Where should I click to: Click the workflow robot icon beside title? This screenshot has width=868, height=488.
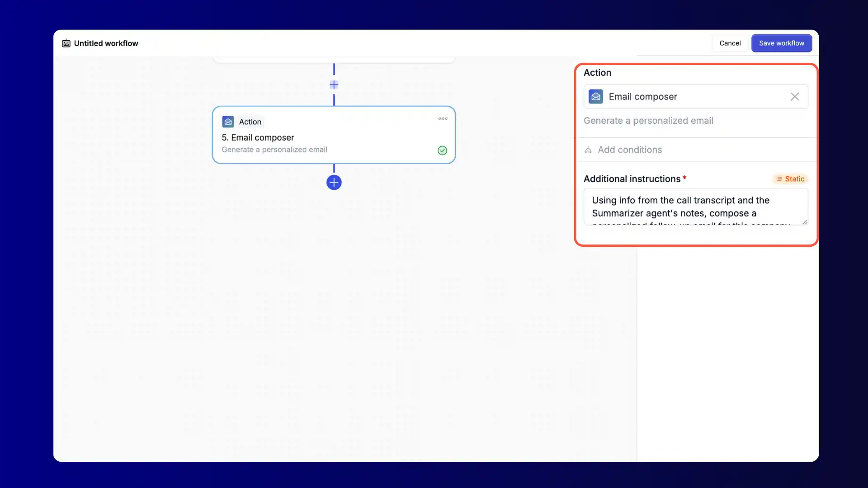pyautogui.click(x=66, y=43)
